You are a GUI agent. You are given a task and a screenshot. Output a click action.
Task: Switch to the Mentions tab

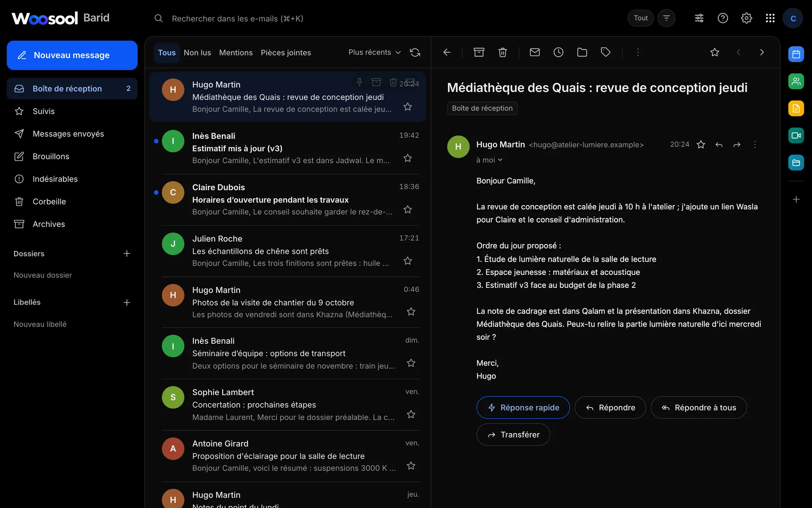235,53
